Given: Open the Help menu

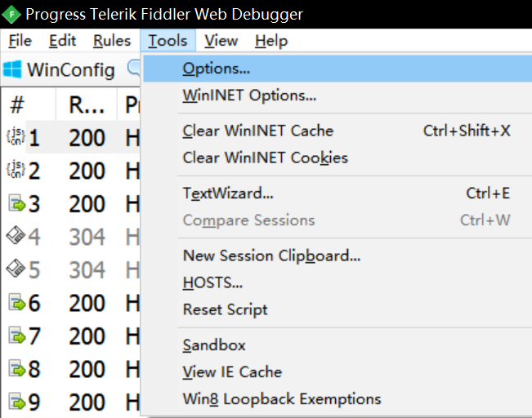Looking at the screenshot, I should pyautogui.click(x=271, y=41).
